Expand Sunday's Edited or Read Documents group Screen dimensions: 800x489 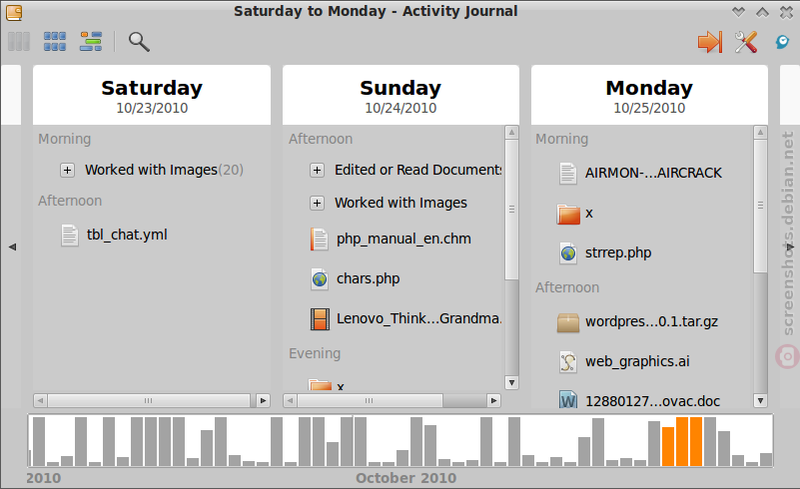317,170
